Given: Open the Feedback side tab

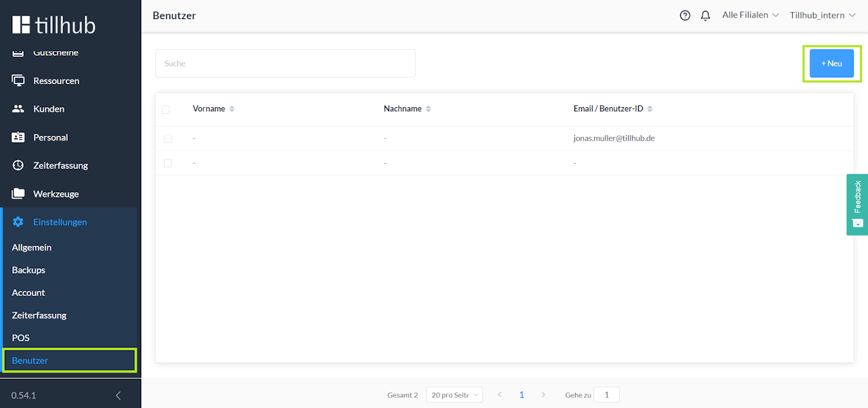Looking at the screenshot, I should click(x=857, y=204).
